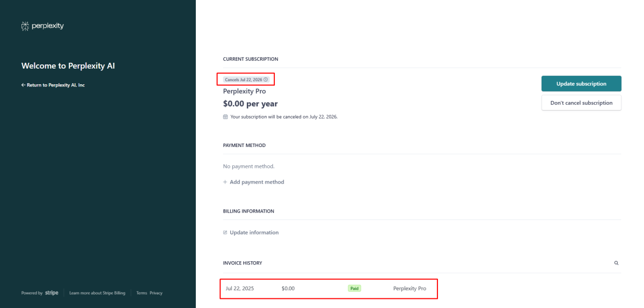Click the Cancels Jul 22, 2026 badge
The height and width of the screenshot is (308, 644).
[x=246, y=79]
